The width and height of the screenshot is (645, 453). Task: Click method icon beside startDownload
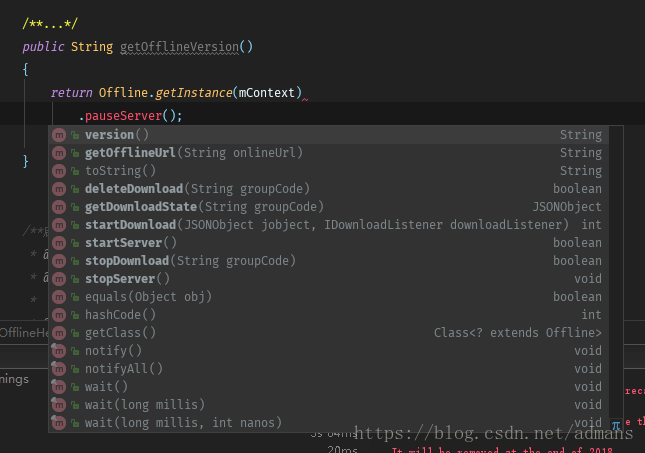[x=59, y=225]
